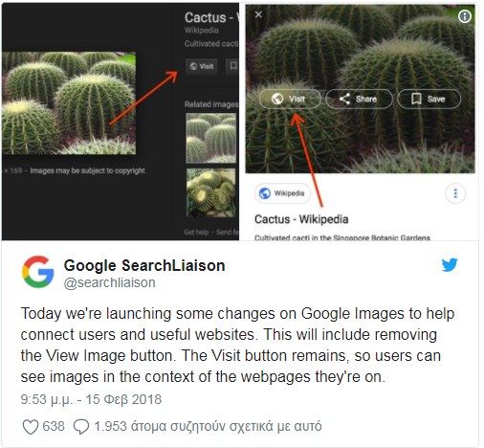Click the large cactus image on the left
The image size is (484, 448).
click(x=69, y=103)
